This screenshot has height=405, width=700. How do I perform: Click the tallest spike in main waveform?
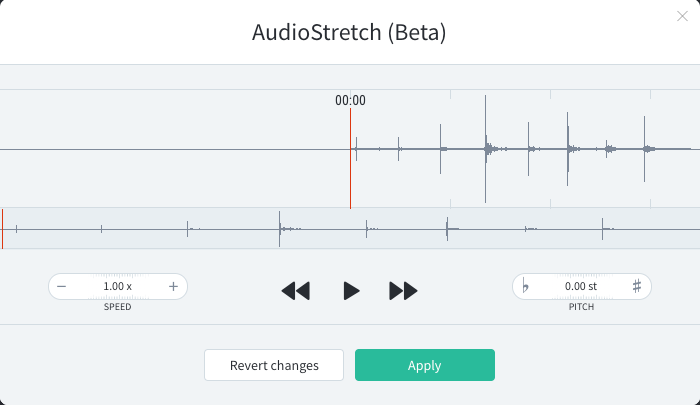485,149
